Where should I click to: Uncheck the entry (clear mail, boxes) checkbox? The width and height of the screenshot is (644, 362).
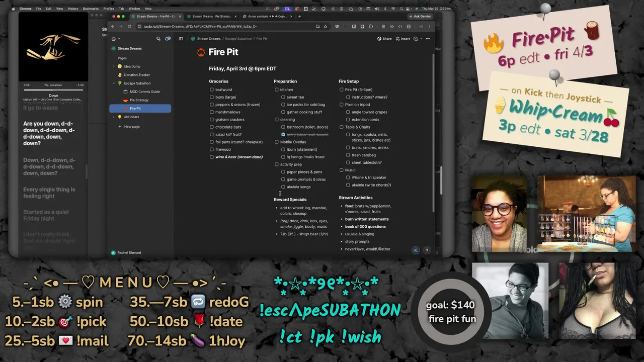283,134
